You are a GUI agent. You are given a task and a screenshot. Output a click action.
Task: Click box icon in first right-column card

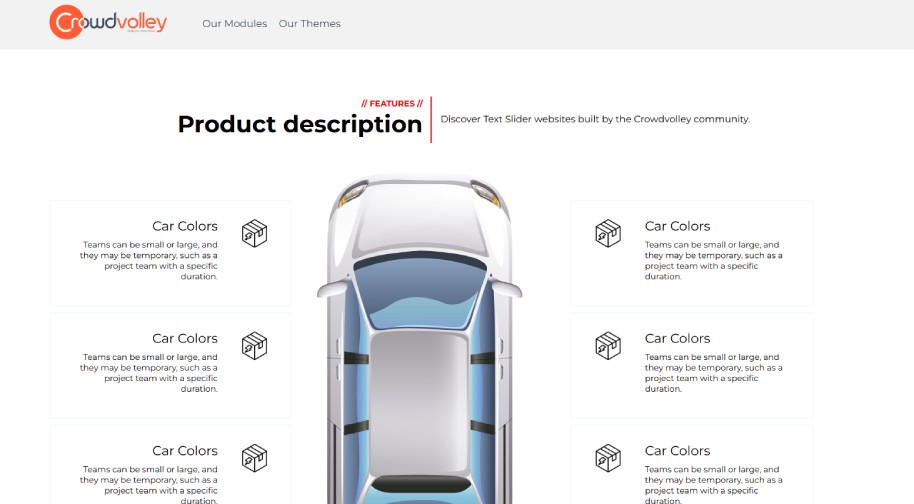click(x=608, y=233)
